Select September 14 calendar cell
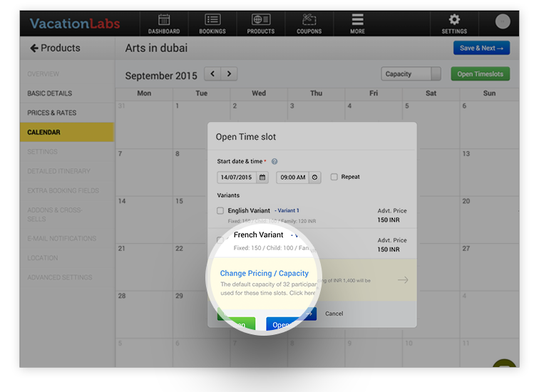This screenshot has height=392, width=539. (144, 220)
